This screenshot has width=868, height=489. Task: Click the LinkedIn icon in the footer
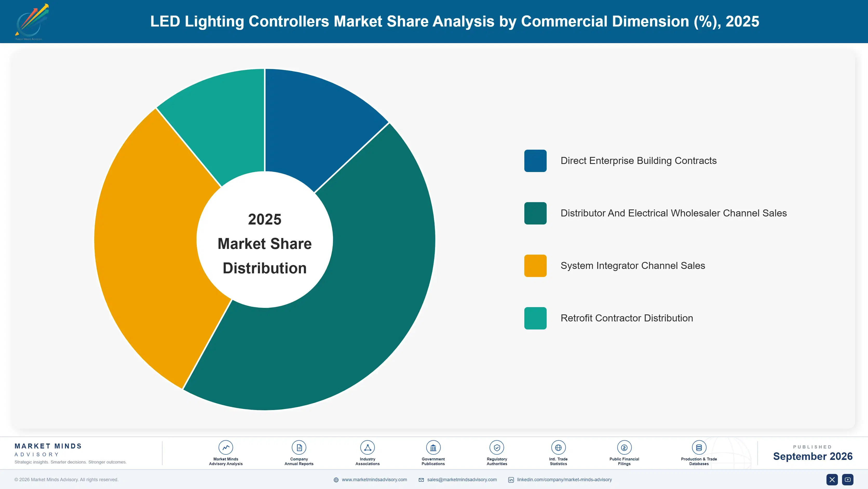[511, 480]
